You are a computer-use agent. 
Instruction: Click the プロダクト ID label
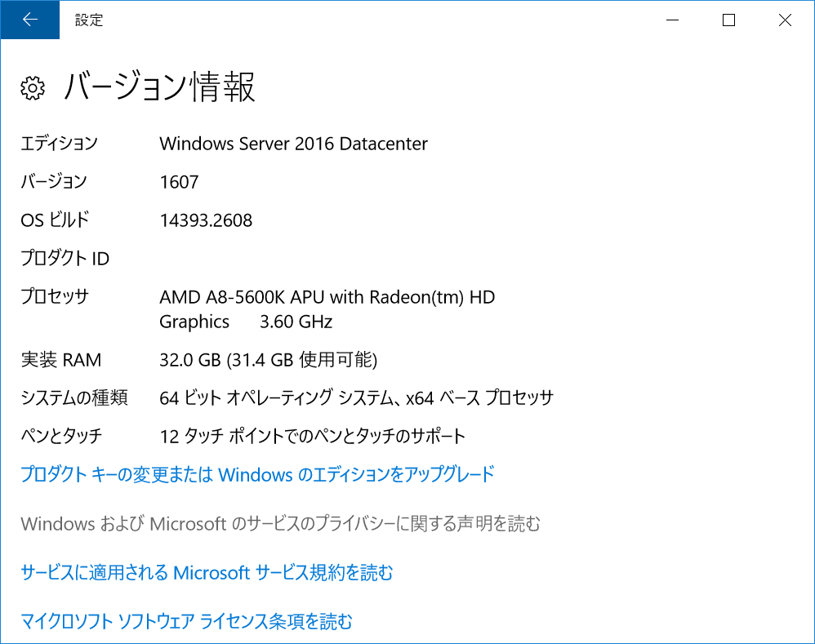(65, 258)
